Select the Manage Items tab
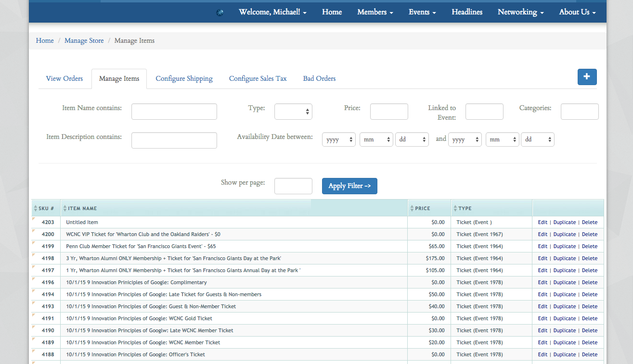The width and height of the screenshot is (633, 364). pos(119,78)
